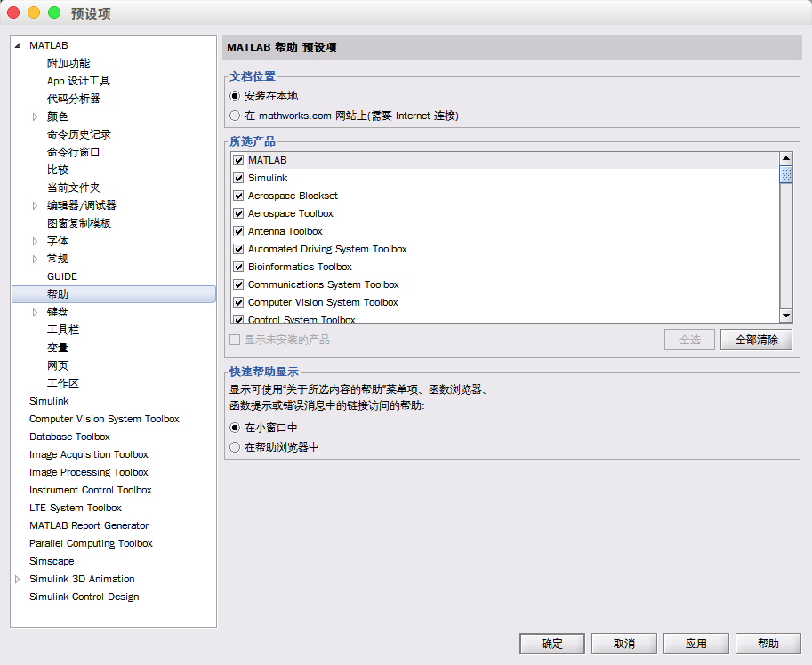812x665 pixels.
Task: Click the 确定 button
Action: [552, 644]
